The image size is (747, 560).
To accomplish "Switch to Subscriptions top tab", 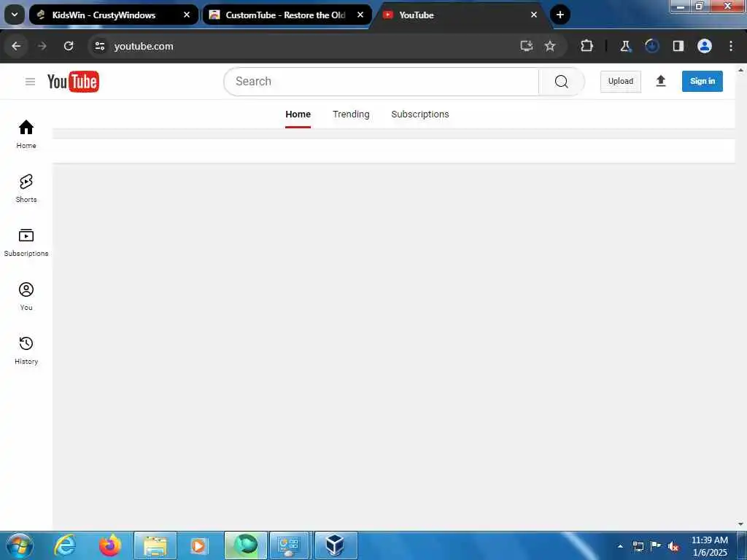I will tap(420, 114).
